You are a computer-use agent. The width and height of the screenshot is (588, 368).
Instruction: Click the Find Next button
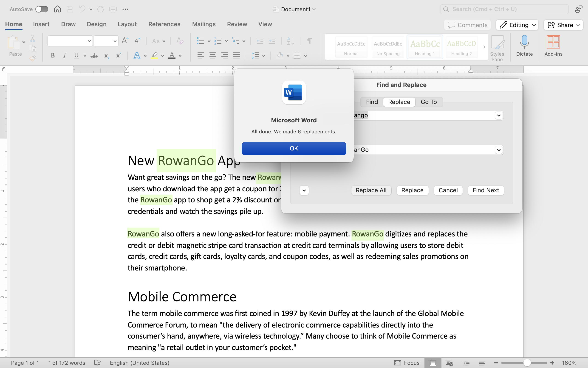(x=486, y=190)
